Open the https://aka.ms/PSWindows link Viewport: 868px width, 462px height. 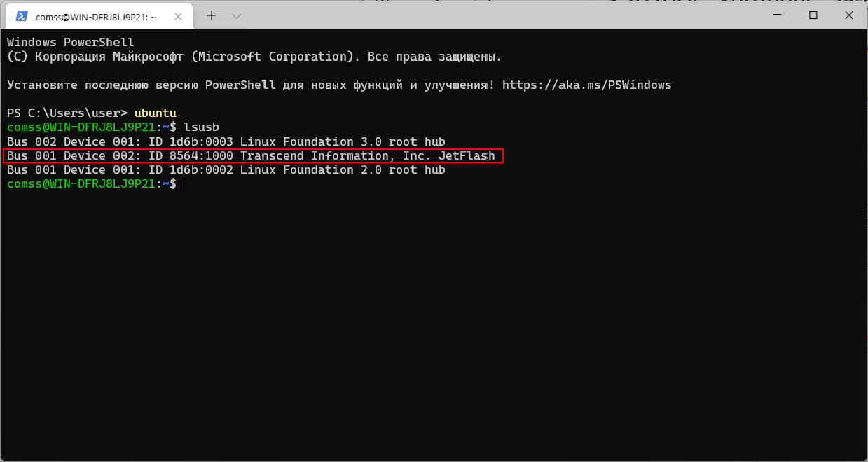coord(587,85)
